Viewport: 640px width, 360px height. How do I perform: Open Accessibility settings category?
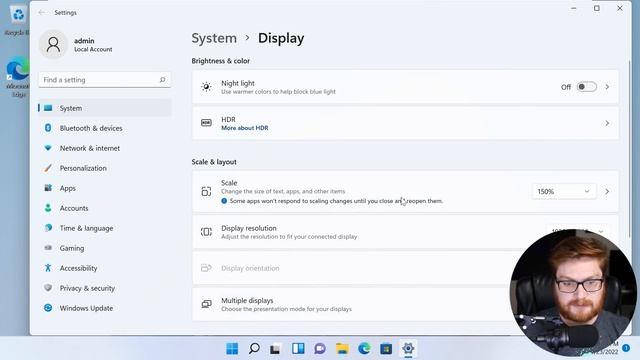click(x=104, y=268)
